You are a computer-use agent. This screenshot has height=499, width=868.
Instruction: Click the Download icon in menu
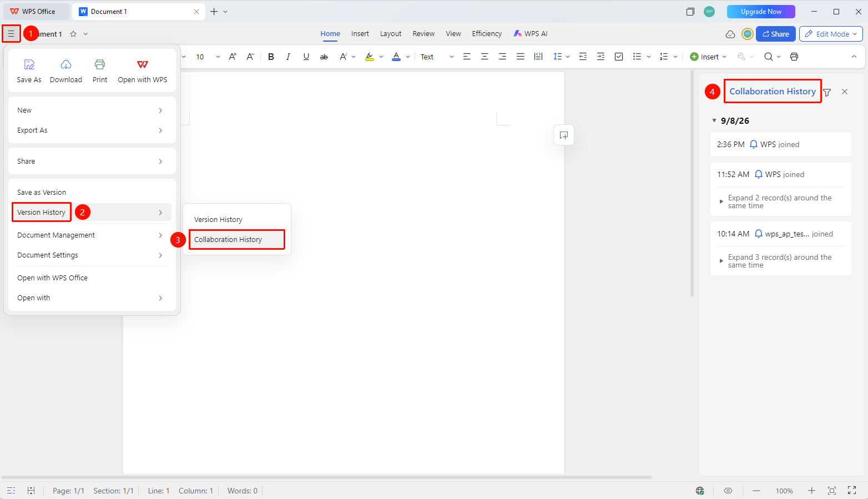(66, 64)
